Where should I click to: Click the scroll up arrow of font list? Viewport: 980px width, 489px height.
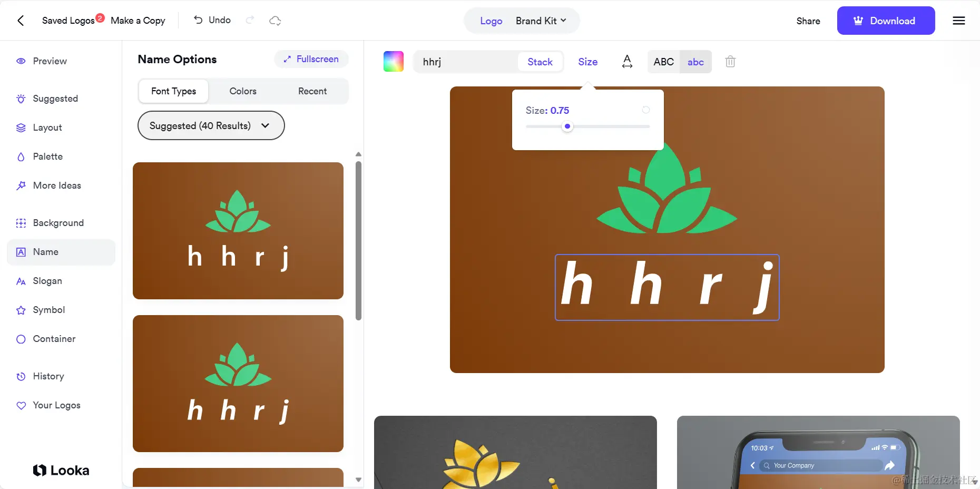tap(358, 154)
